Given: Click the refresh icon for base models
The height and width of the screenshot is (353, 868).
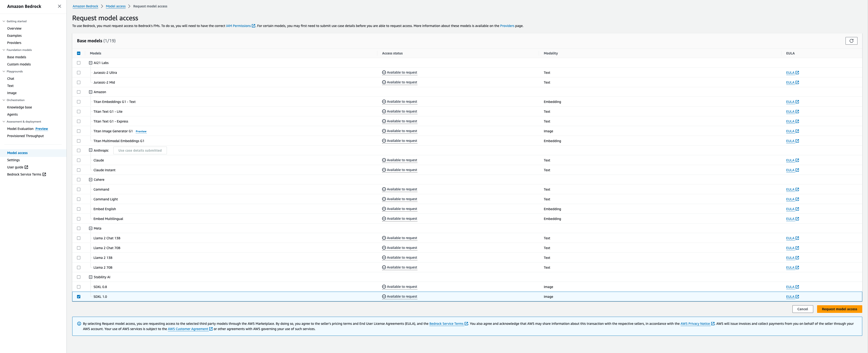Looking at the screenshot, I should point(851,41).
